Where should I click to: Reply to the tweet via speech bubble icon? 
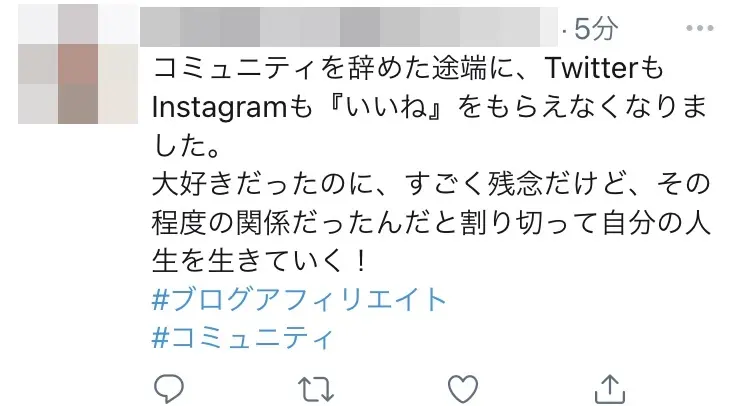[168, 389]
